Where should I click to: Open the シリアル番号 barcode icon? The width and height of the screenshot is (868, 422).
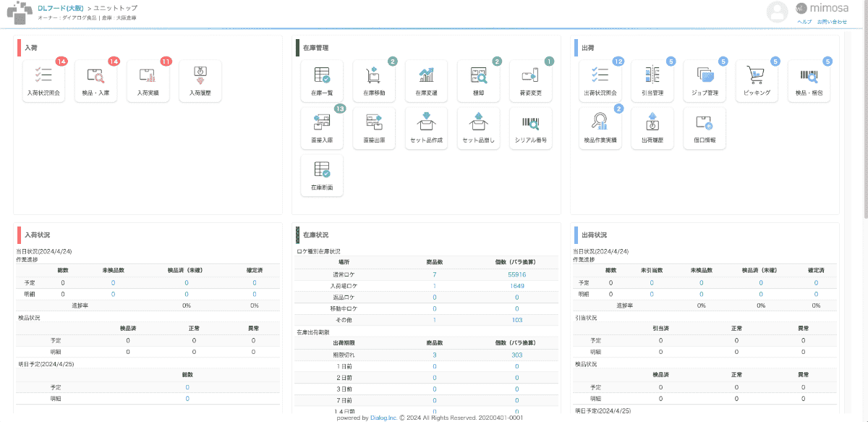tap(530, 128)
